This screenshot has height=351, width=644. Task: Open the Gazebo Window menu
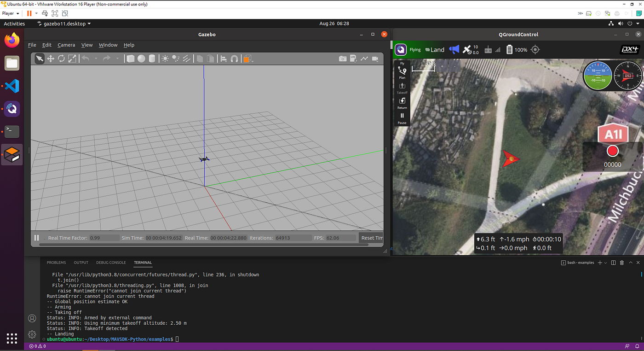click(x=108, y=45)
